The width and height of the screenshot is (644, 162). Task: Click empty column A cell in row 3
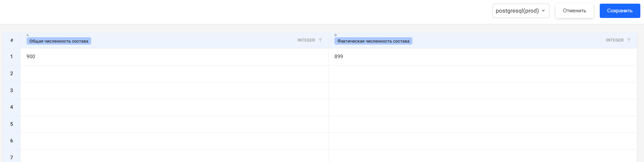pyautogui.click(x=174, y=90)
